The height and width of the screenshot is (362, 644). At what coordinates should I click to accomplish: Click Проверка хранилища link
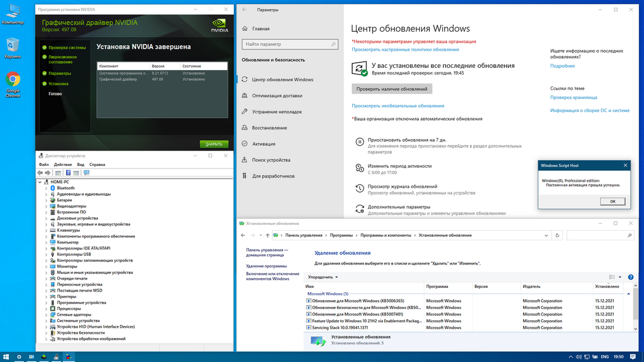tap(574, 97)
